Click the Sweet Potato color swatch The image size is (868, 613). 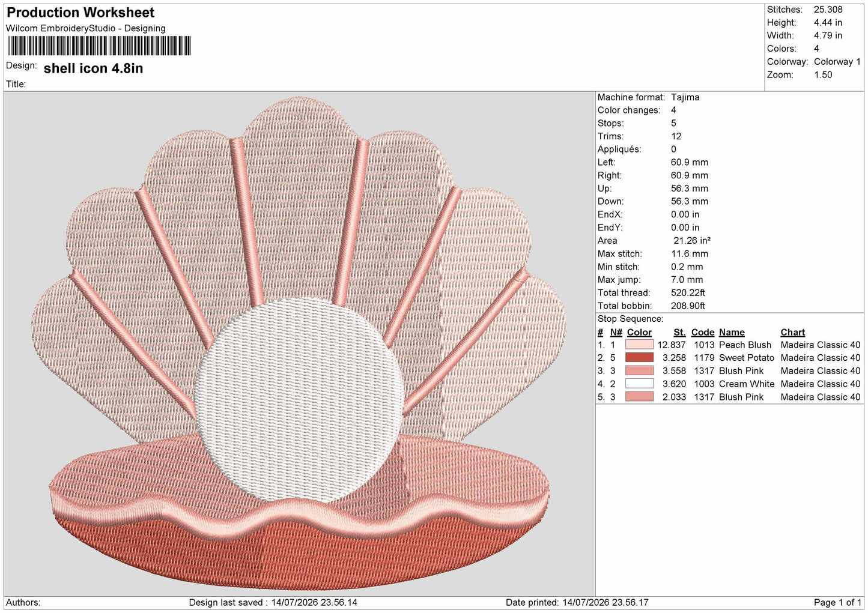(639, 358)
